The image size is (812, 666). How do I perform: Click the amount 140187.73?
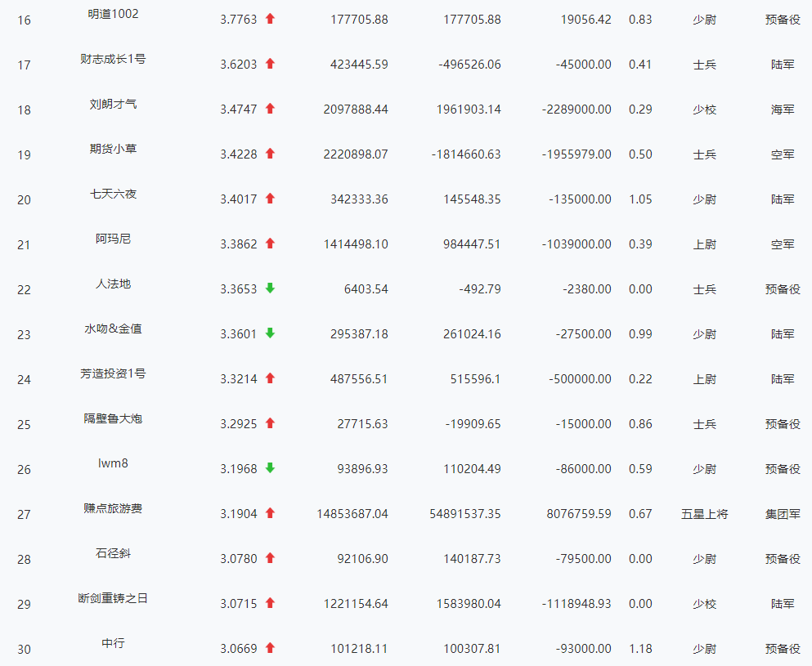pyautogui.click(x=472, y=560)
